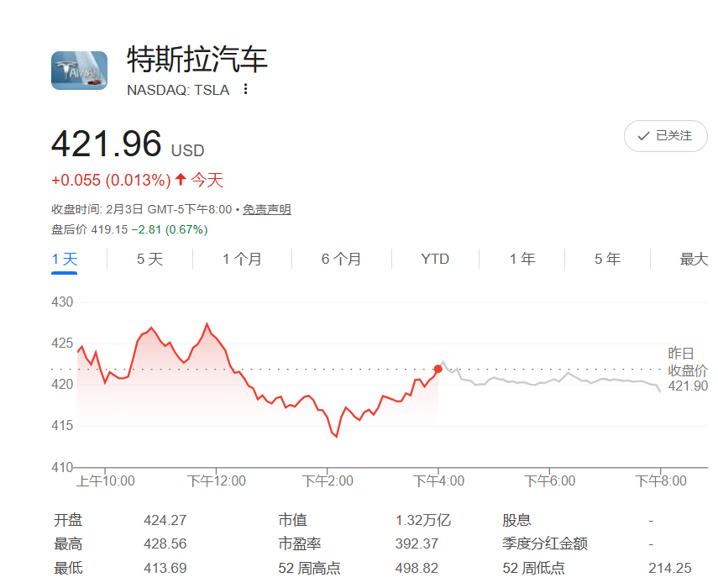The width and height of the screenshot is (718, 588).
Task: Select the YTD time range
Action: coord(434,260)
